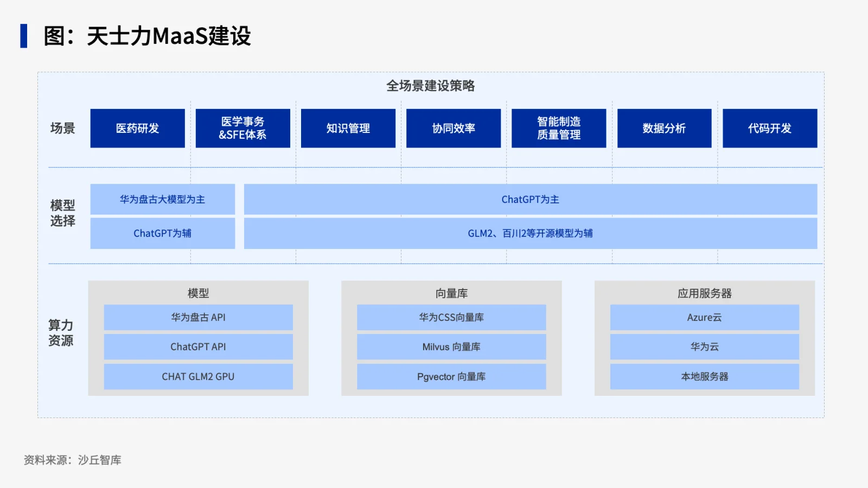Click the 华为盘古 API item
This screenshot has width=868, height=488.
[x=199, y=317]
